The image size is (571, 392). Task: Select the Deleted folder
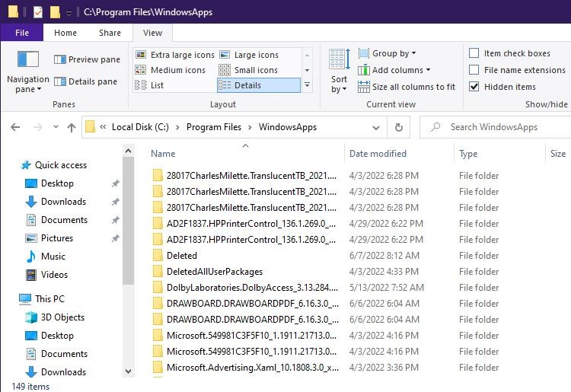(x=182, y=256)
